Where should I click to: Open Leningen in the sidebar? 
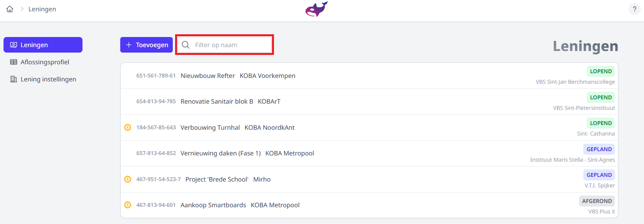coord(43,45)
